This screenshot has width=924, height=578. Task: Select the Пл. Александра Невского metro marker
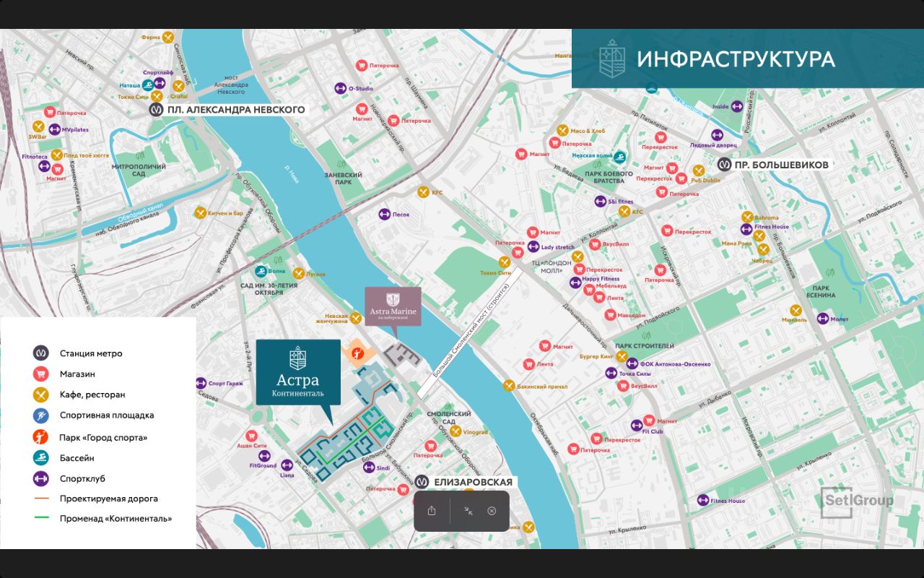157,110
